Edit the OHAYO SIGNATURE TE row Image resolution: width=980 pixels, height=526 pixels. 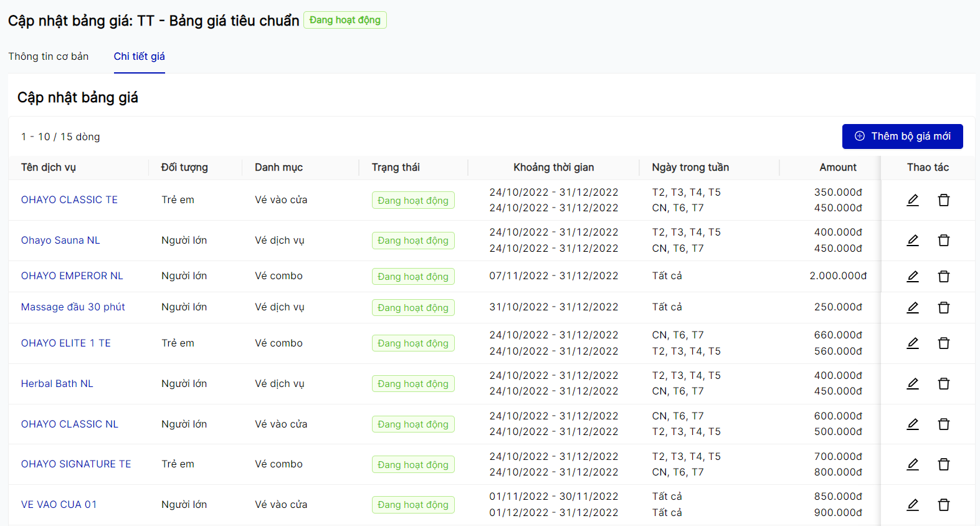tap(913, 464)
